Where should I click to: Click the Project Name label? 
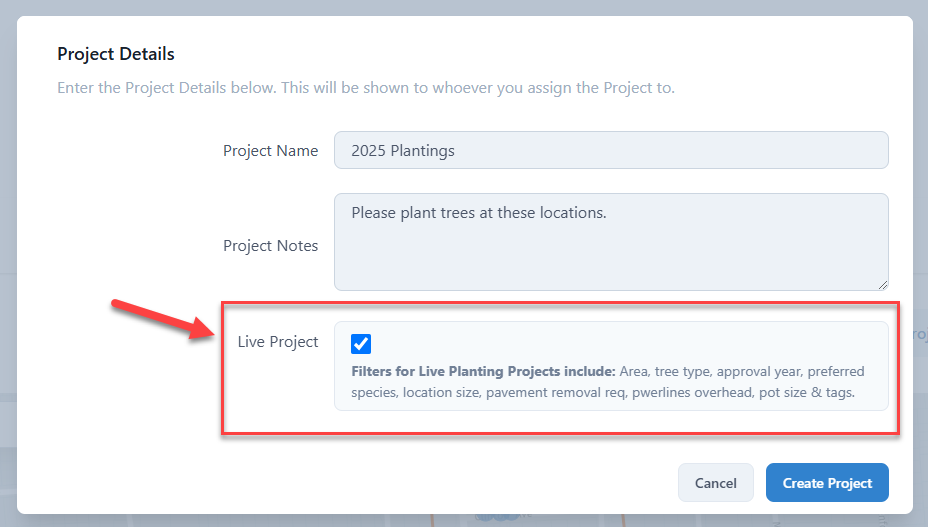point(270,151)
